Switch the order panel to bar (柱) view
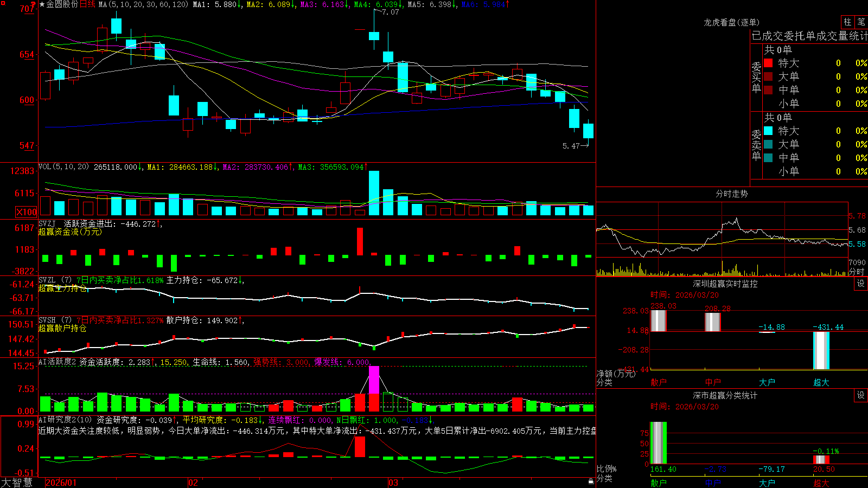The image size is (868, 488). pos(847,22)
